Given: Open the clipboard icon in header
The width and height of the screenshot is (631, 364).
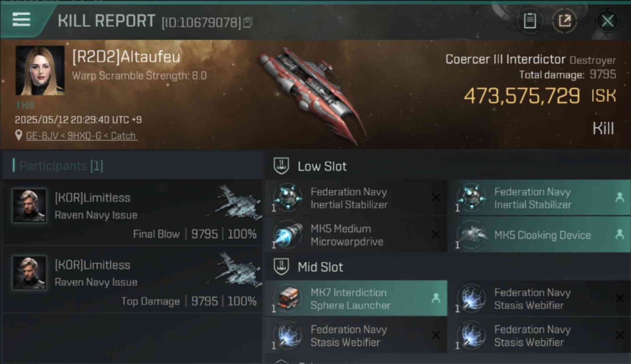Looking at the screenshot, I should 530,21.
